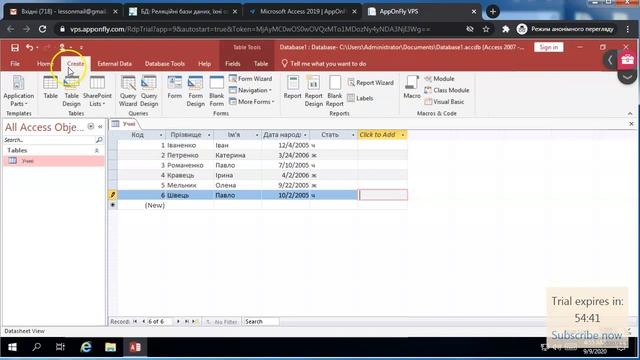Viewport: 640px width, 360px height.
Task: Click the No Filter indicator
Action: 222,322
